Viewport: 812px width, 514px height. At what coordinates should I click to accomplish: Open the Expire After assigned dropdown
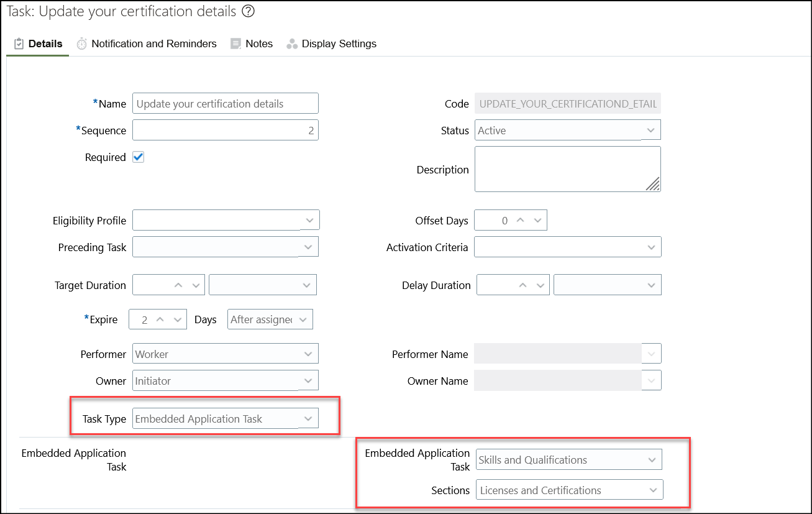[270, 319]
